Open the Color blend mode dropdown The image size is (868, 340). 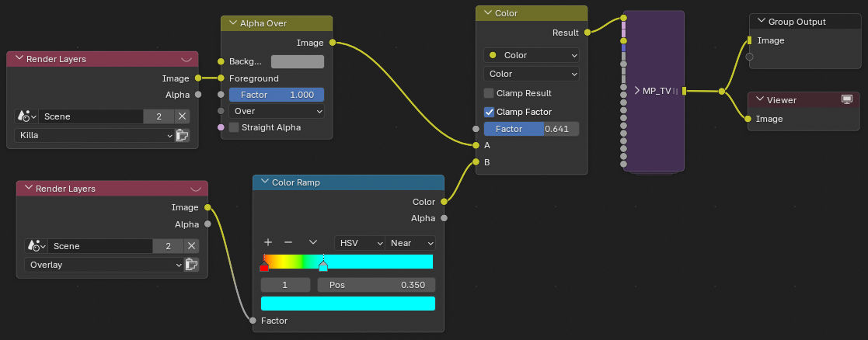[x=532, y=74]
